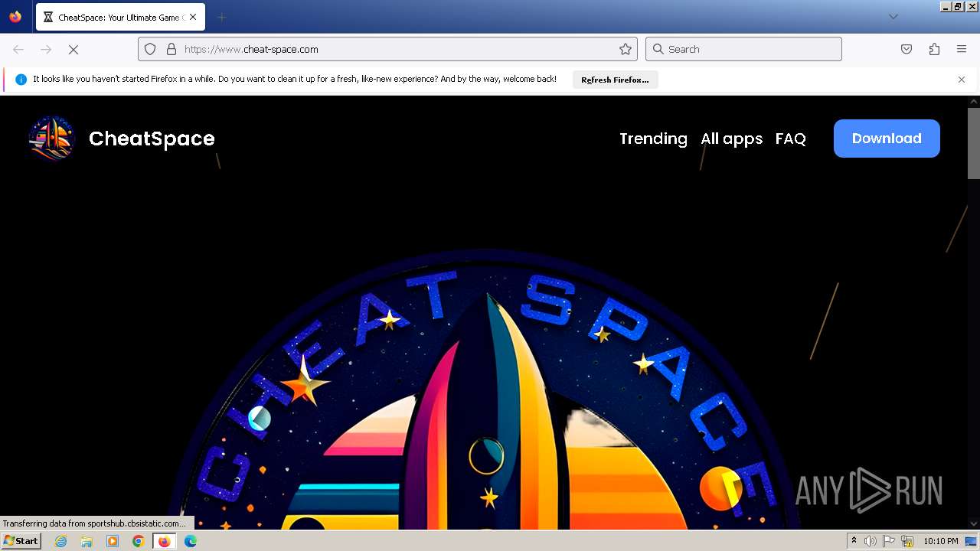Click the page vertical scrollbar thumb

973,143
